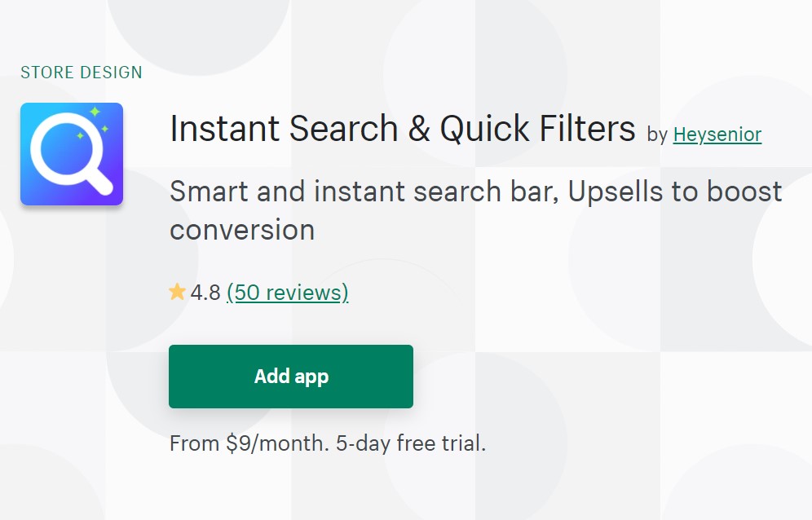Click the Instant Search app logo icon
The image size is (812, 520).
[72, 154]
